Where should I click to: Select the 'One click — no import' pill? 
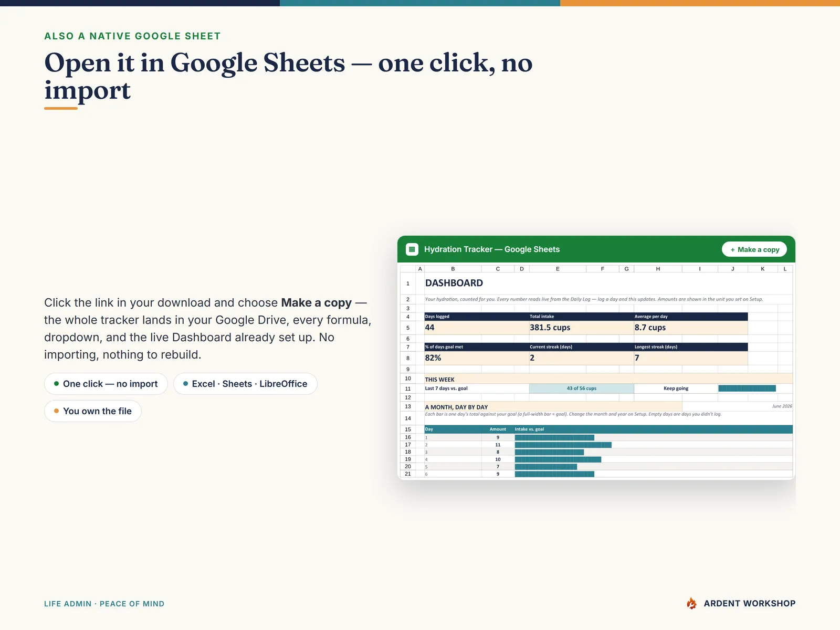106,384
